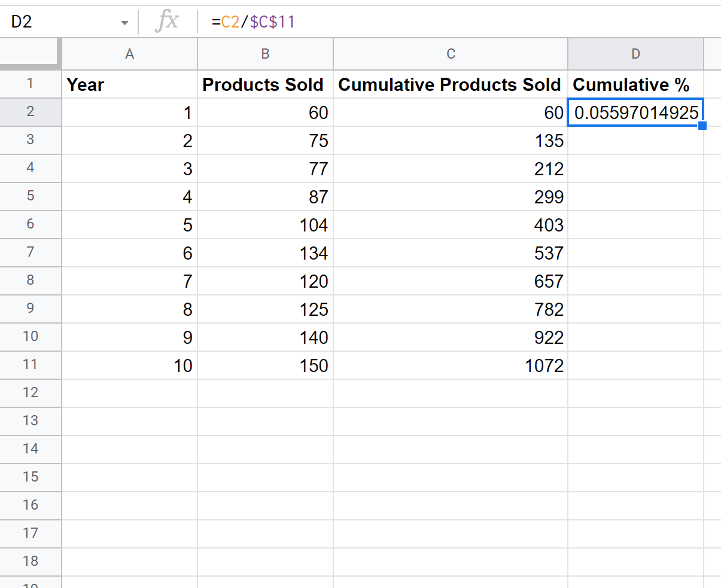The image size is (721, 588).
Task: Click cell containing cumulative total 1072
Action: [x=451, y=365]
